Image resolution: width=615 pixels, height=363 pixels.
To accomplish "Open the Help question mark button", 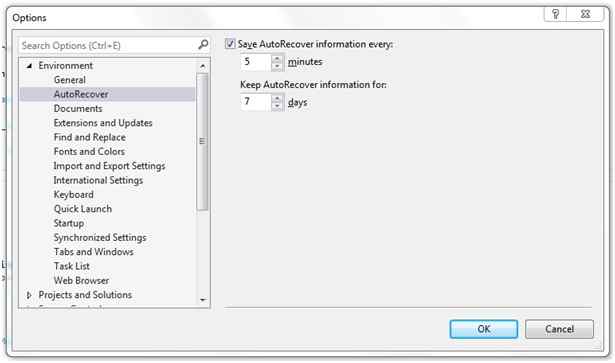I will pyautogui.click(x=555, y=14).
